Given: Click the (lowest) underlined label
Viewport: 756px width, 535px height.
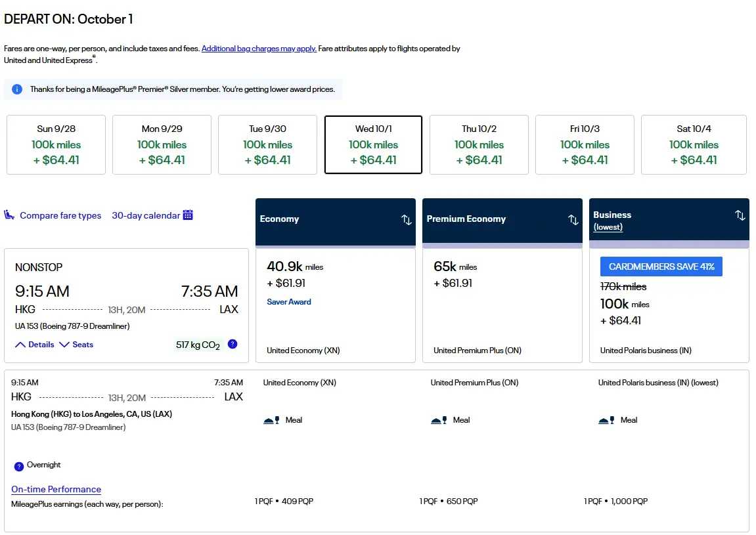Looking at the screenshot, I should [608, 227].
